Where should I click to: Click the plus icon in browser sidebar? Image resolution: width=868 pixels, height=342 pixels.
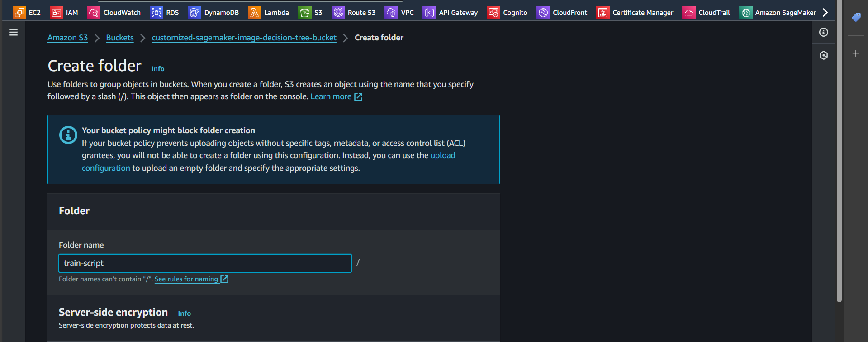(856, 53)
